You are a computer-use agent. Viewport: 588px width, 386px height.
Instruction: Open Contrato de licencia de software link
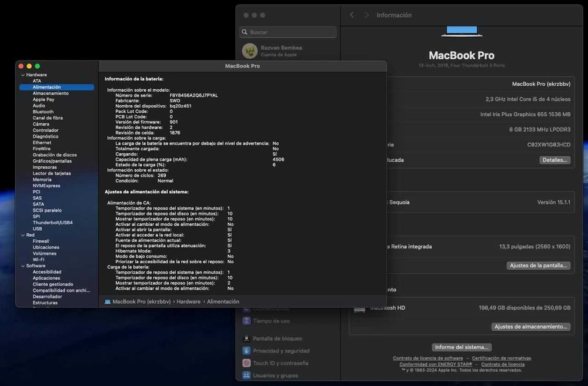click(428, 358)
